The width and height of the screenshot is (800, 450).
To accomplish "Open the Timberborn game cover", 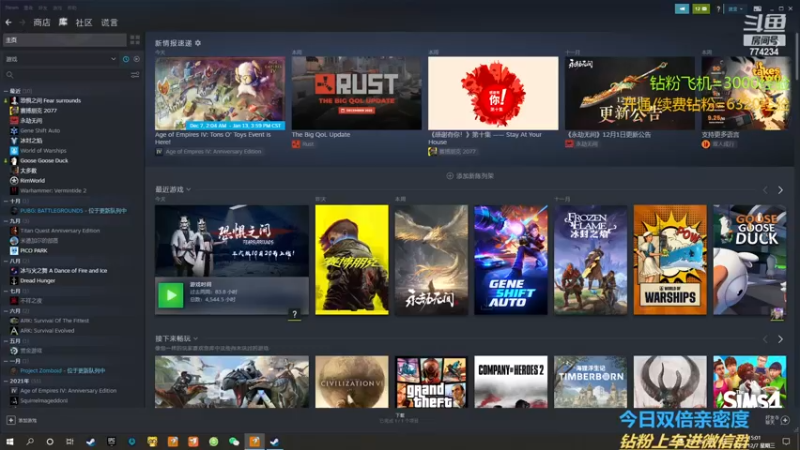I will pyautogui.click(x=590, y=382).
